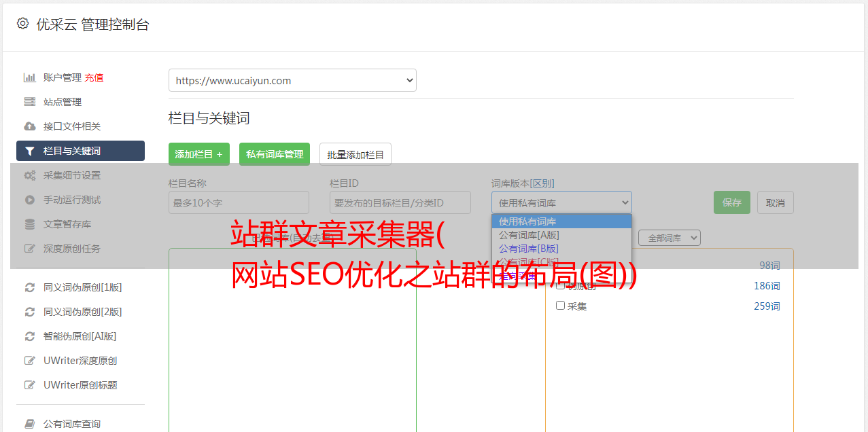Check the 采集 checkbox
The image size is (868, 432).
(561, 306)
